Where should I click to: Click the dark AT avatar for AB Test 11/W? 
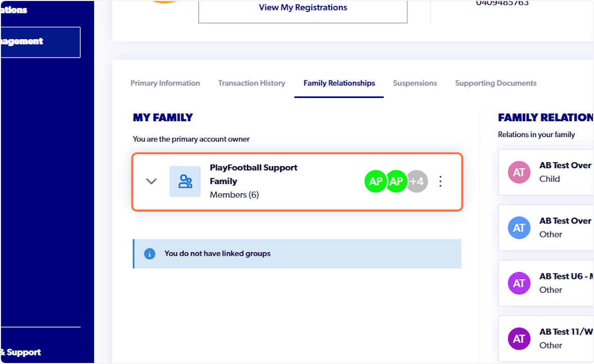click(x=519, y=338)
